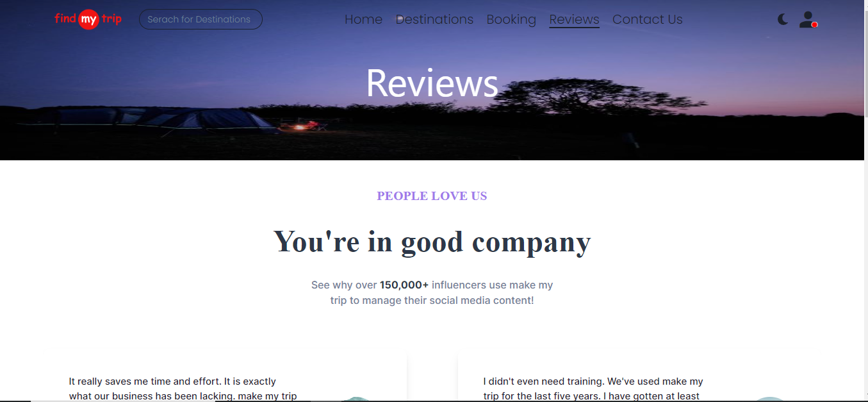Viewport: 868px width, 402px height.
Task: Select the underlined Reviews nav link
Action: (574, 19)
